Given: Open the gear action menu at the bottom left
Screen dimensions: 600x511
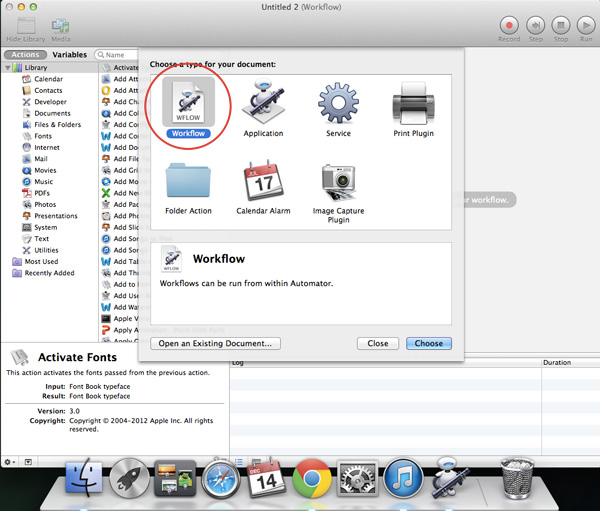Looking at the screenshot, I should click(10, 462).
